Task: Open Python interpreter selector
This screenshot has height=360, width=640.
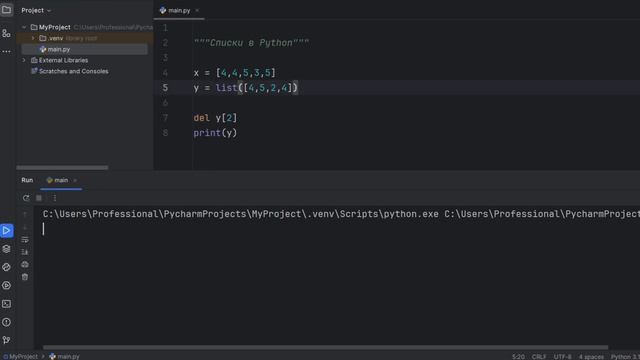Action: (625, 357)
